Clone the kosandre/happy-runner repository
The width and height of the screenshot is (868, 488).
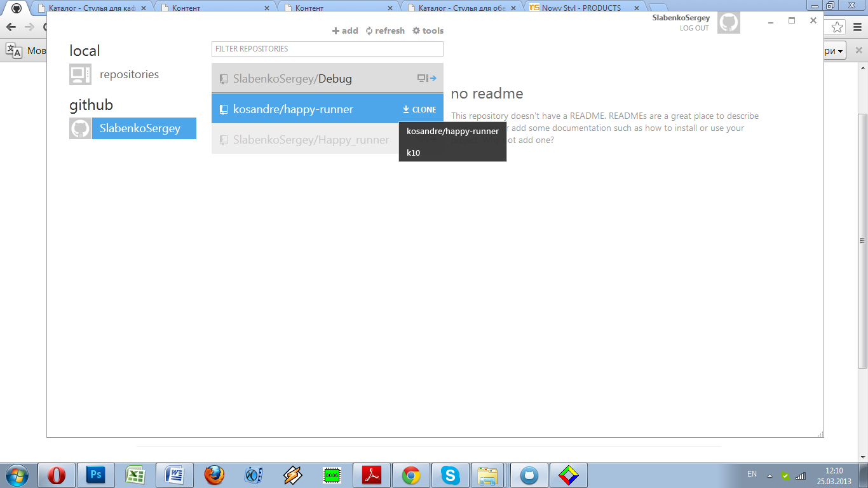click(419, 109)
